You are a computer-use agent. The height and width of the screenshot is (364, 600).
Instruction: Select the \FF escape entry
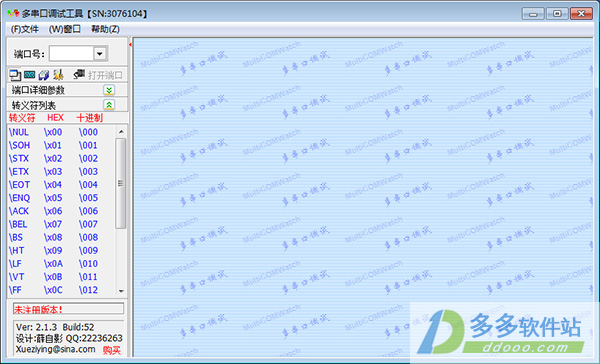[x=15, y=290]
